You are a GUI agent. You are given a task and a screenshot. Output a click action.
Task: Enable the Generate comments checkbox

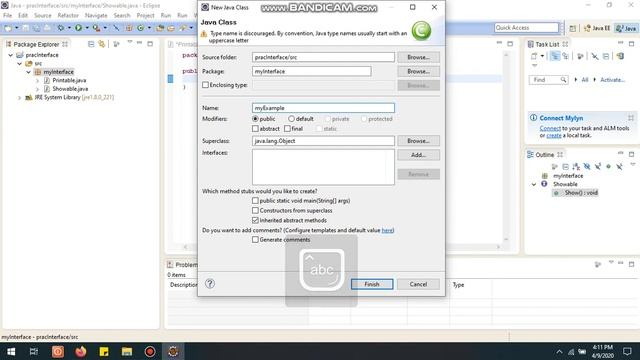coord(255,240)
